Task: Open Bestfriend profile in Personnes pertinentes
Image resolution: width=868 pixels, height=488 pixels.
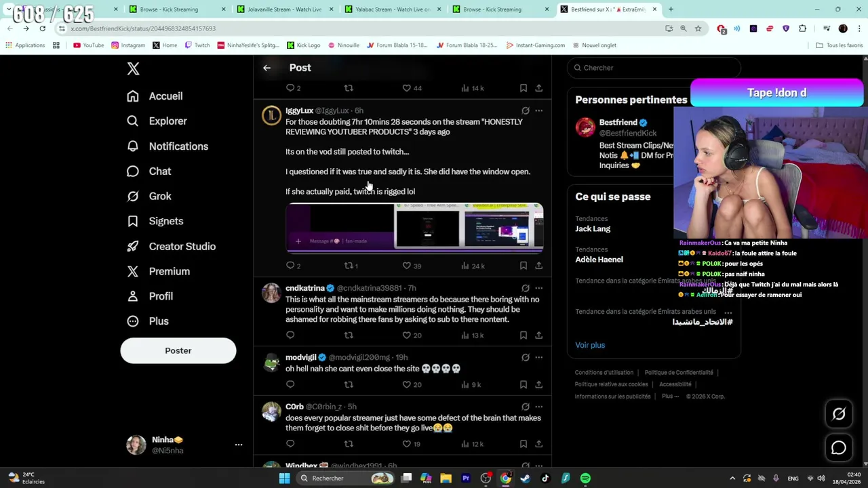Action: click(x=618, y=123)
